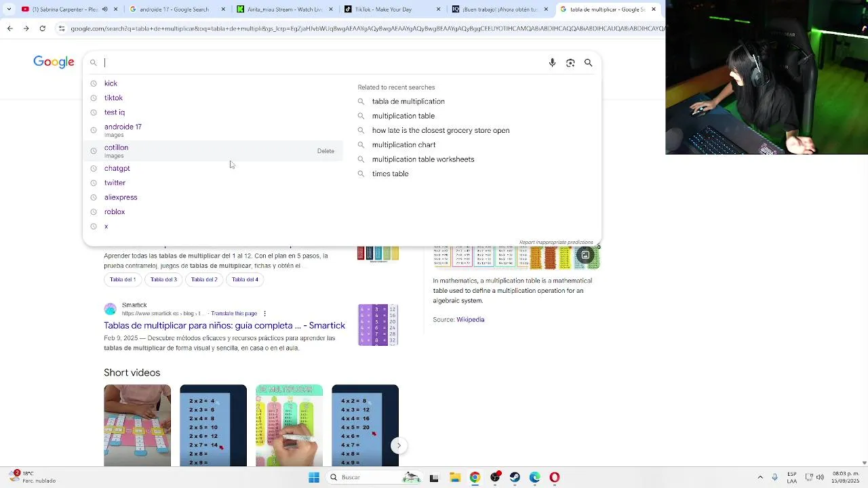Open weather widget showing 18°C
The height and width of the screenshot is (488, 868).
coord(33,477)
